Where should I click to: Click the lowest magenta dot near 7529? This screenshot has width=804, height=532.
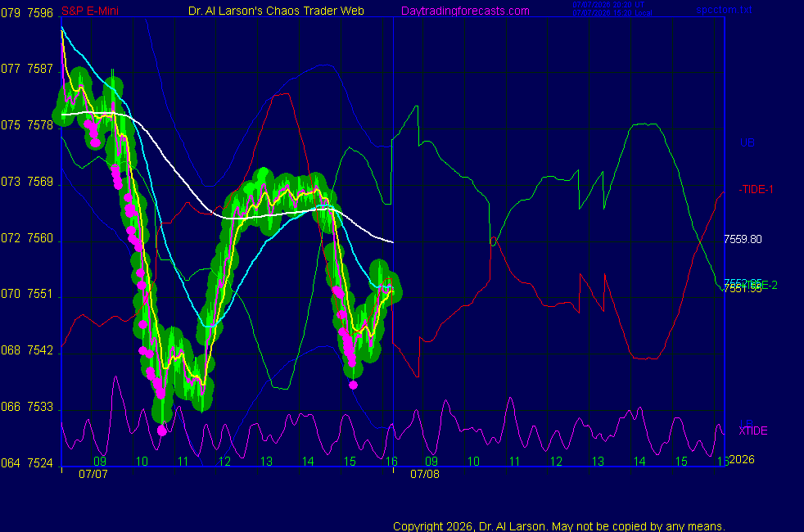[162, 431]
